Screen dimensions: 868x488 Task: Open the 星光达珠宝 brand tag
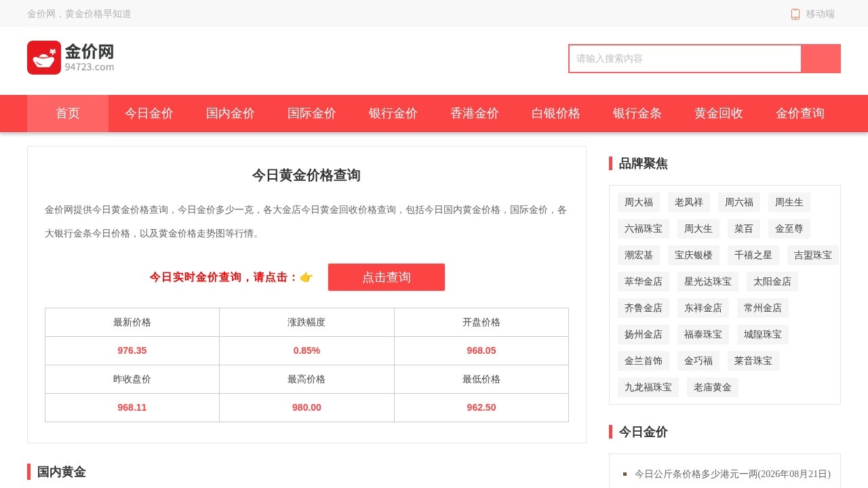(708, 281)
